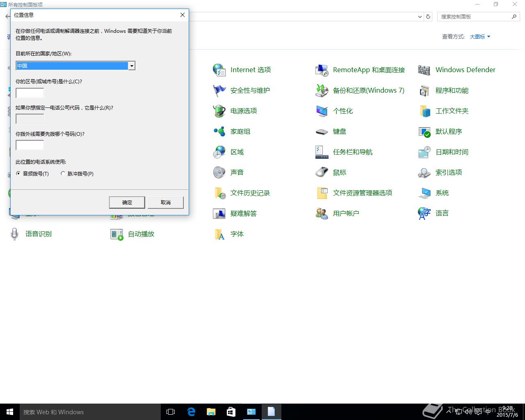The width and height of the screenshot is (525, 420).
Task: Open 字体 fonts icon
Action: point(219,234)
